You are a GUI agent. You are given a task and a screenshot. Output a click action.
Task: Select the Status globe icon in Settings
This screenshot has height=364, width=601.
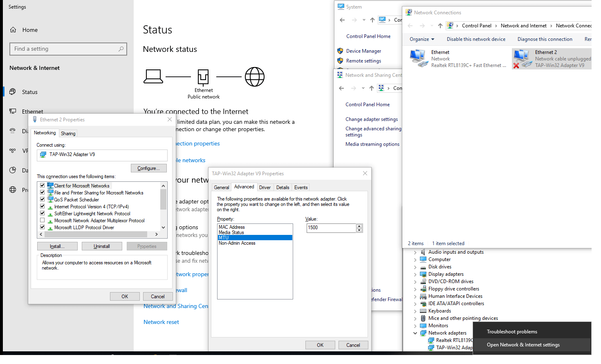click(13, 92)
